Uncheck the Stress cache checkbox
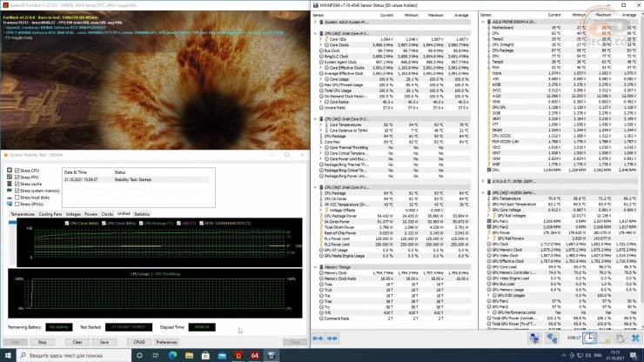The image size is (644, 362). [x=17, y=184]
